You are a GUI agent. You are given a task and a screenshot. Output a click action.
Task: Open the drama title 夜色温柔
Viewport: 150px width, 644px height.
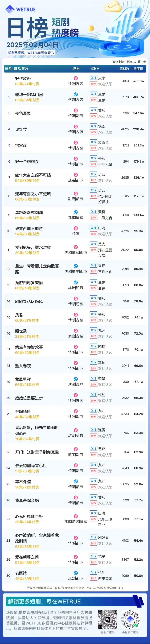coord(23,113)
